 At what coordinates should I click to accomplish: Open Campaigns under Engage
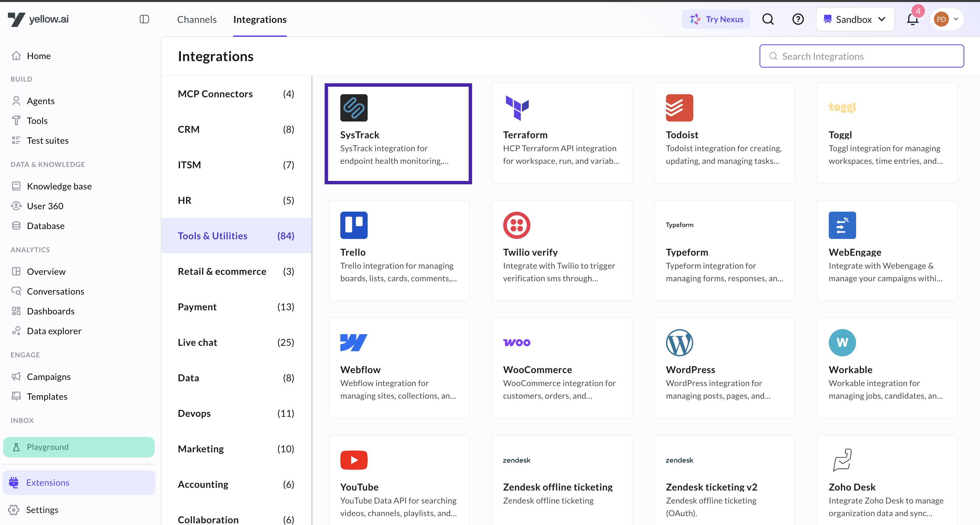pyautogui.click(x=49, y=377)
